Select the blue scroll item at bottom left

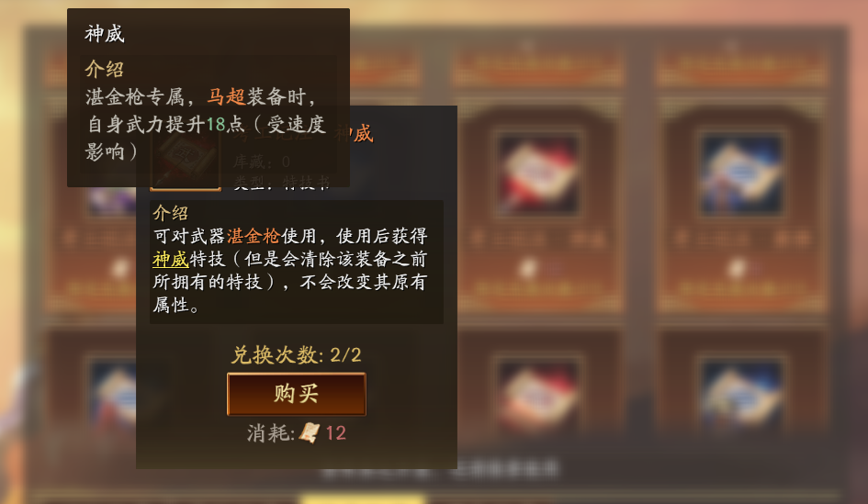[114, 394]
